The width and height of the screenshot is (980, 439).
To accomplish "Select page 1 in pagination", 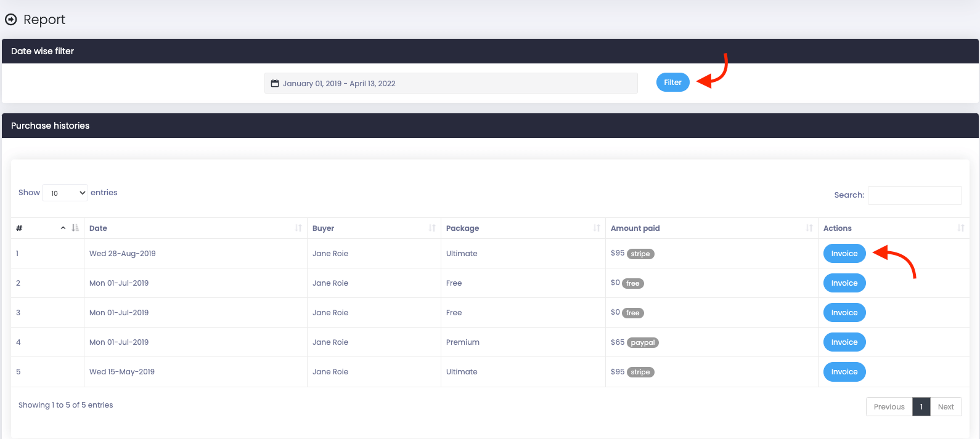I will [921, 407].
